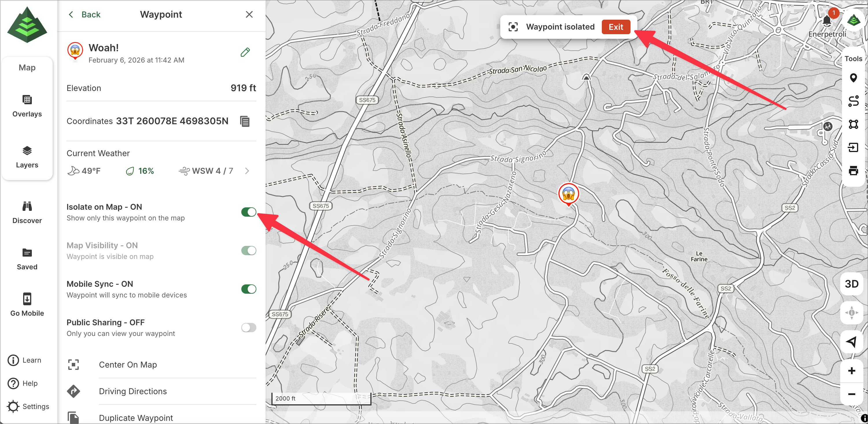This screenshot has height=424, width=868.
Task: Click the pencil icon to edit the waypoint
Action: click(x=245, y=52)
